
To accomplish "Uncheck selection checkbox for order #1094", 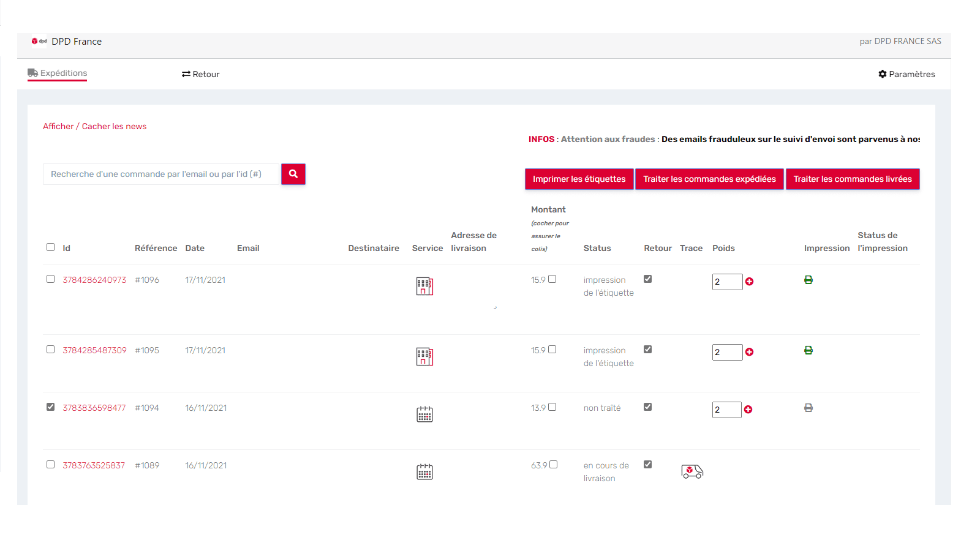I will pos(51,407).
